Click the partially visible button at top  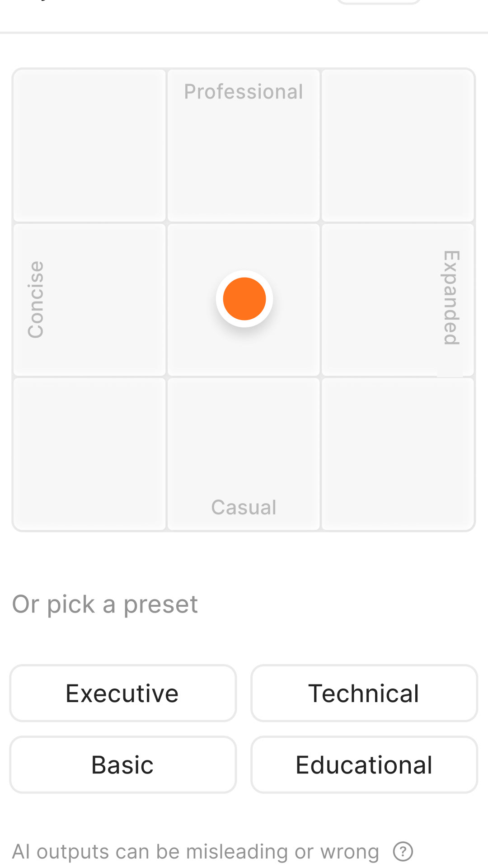379,2
